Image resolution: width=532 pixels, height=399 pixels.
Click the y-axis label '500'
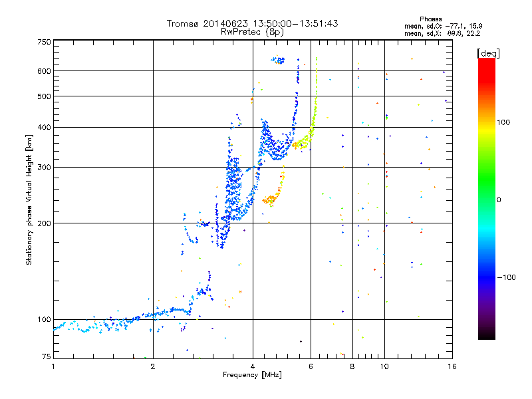coord(44,96)
